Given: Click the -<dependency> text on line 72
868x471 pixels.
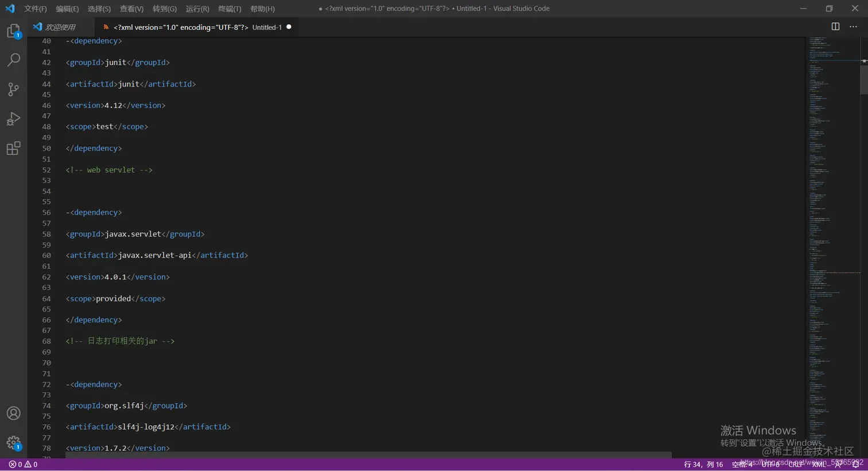Looking at the screenshot, I should click(94, 384).
